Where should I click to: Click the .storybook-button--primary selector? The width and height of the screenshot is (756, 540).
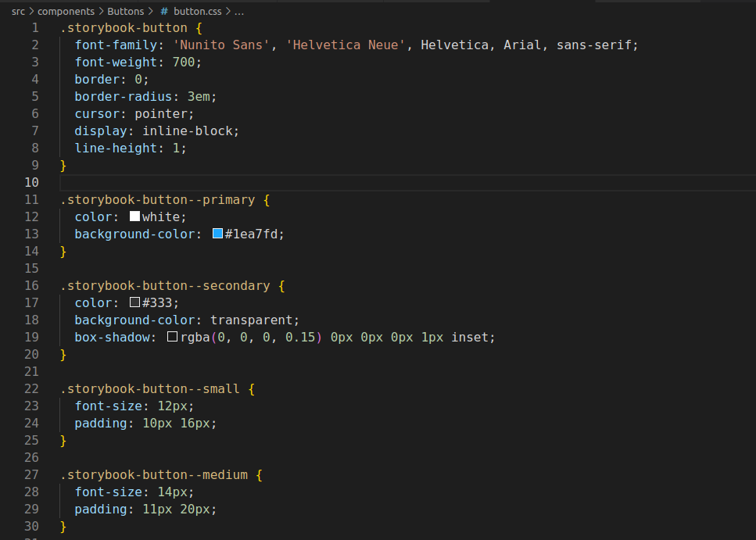coord(156,199)
